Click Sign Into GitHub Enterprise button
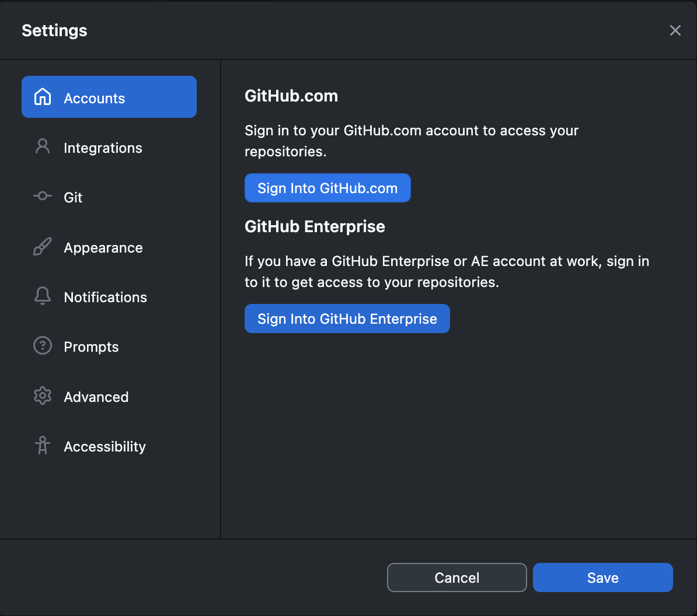The height and width of the screenshot is (616, 697). tap(347, 318)
